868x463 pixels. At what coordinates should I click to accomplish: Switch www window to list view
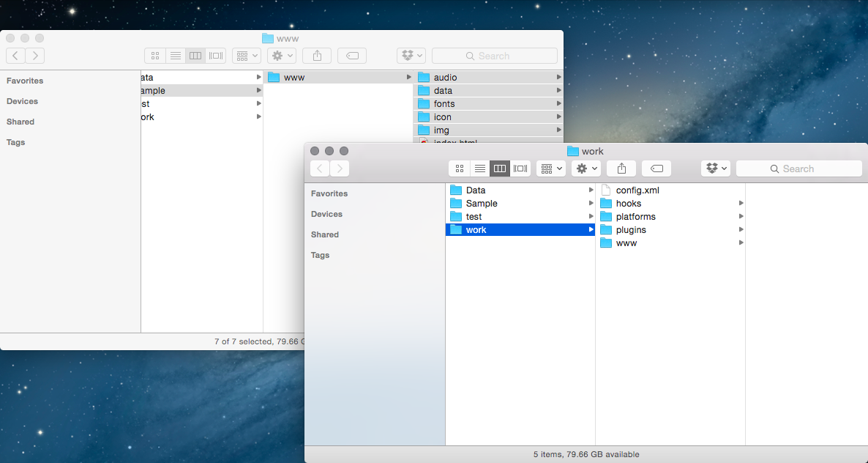coord(176,56)
